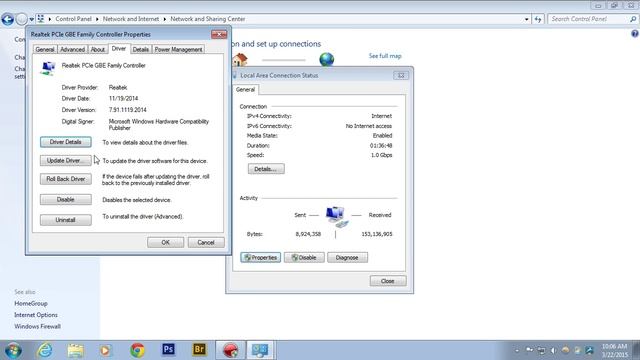Click the breadcrumb arrow after Network and Internet
The image size is (640, 360).
pos(165,19)
